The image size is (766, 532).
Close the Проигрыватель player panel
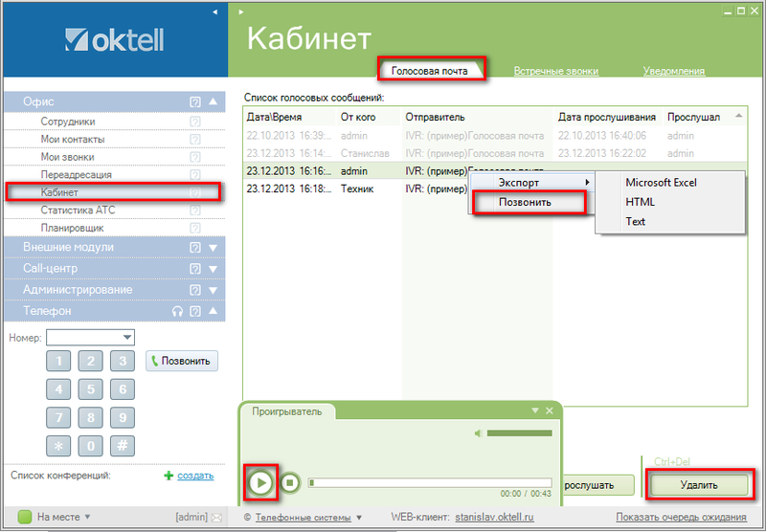pos(550,410)
